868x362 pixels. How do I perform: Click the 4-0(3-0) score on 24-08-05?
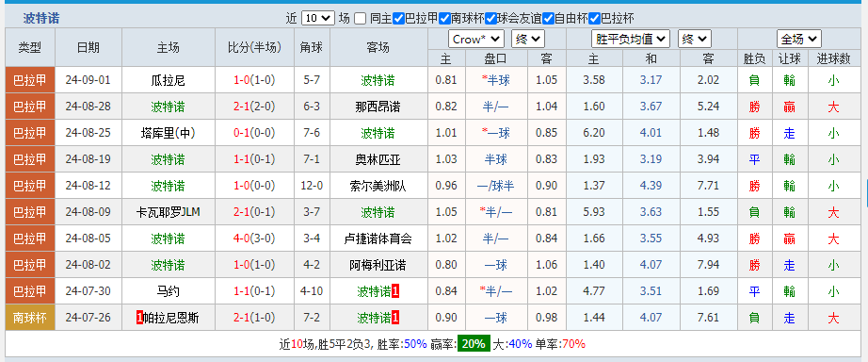(254, 239)
